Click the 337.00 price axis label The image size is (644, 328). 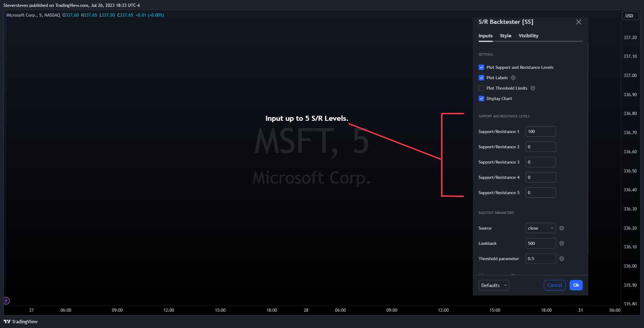pos(630,76)
